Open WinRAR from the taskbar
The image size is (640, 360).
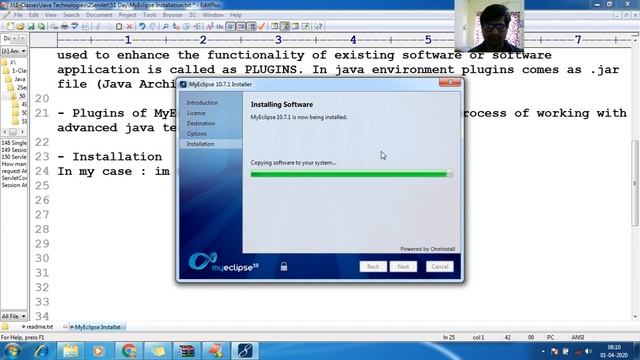187,351
